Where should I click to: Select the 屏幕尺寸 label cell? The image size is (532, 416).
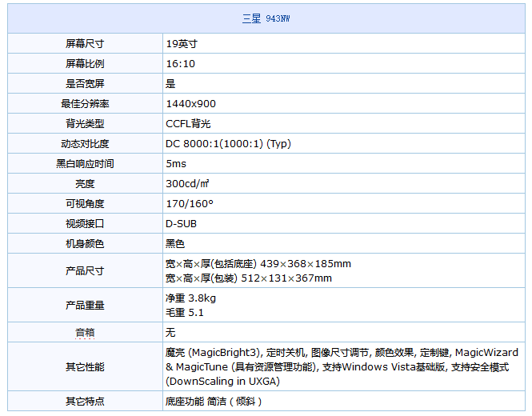[85, 43]
